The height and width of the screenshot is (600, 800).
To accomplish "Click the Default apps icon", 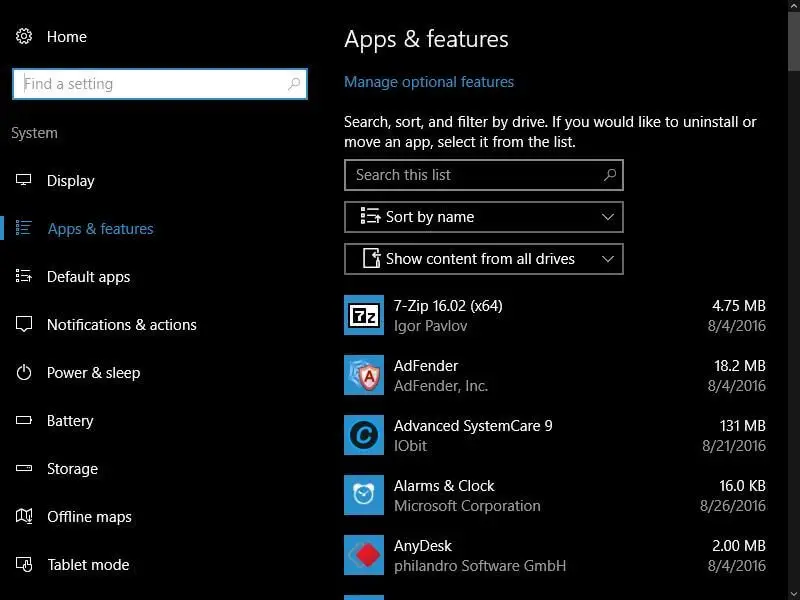I will pyautogui.click(x=23, y=276).
